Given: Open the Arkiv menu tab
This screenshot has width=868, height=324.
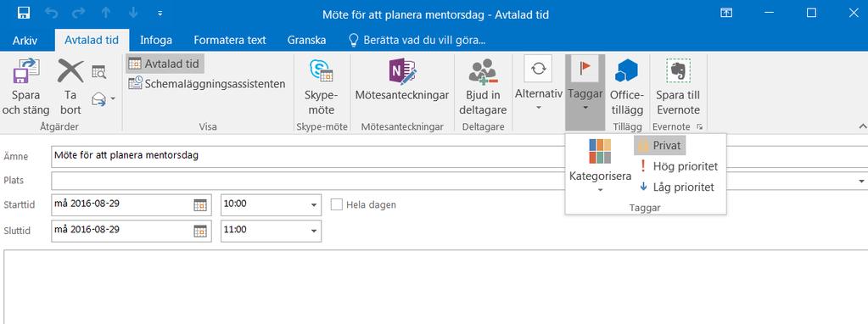Looking at the screenshot, I should [25, 40].
